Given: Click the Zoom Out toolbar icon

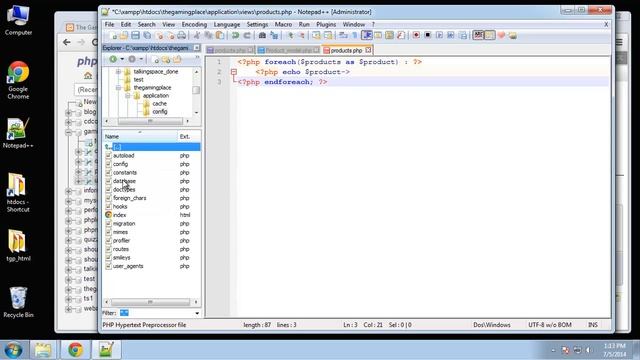Looking at the screenshot, I should [x=301, y=36].
